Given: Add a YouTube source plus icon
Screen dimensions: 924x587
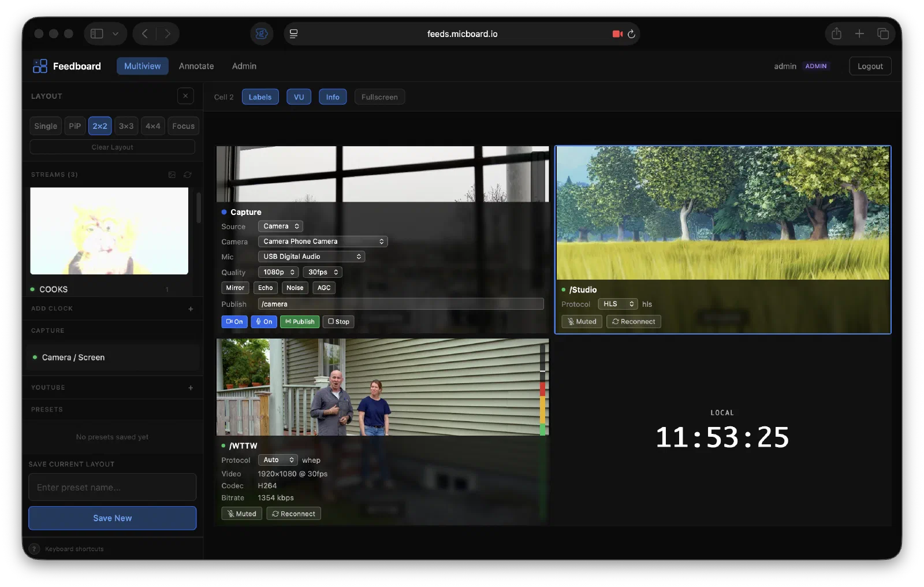Looking at the screenshot, I should [x=191, y=388].
